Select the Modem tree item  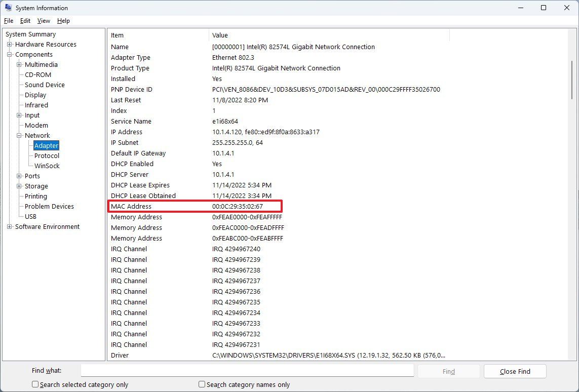tap(36, 126)
